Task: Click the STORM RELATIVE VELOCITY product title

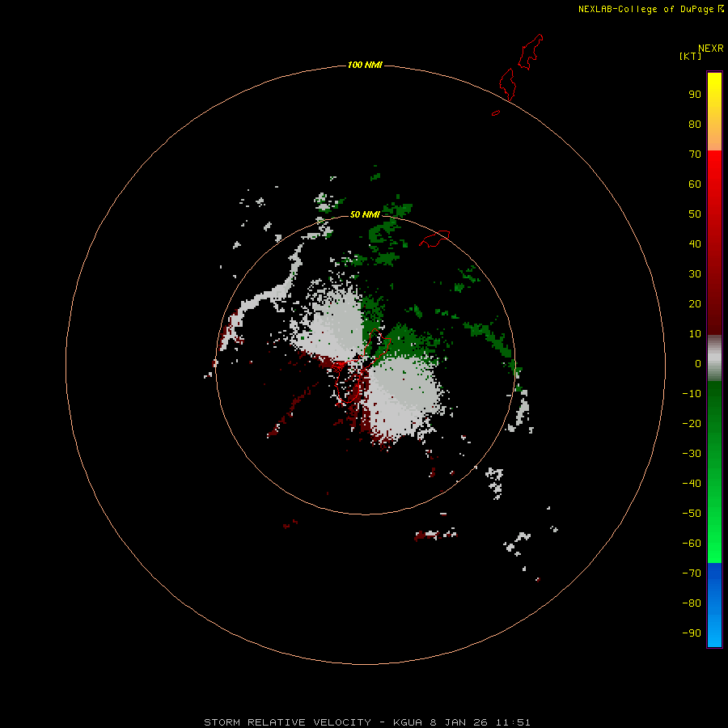Action: [x=287, y=722]
